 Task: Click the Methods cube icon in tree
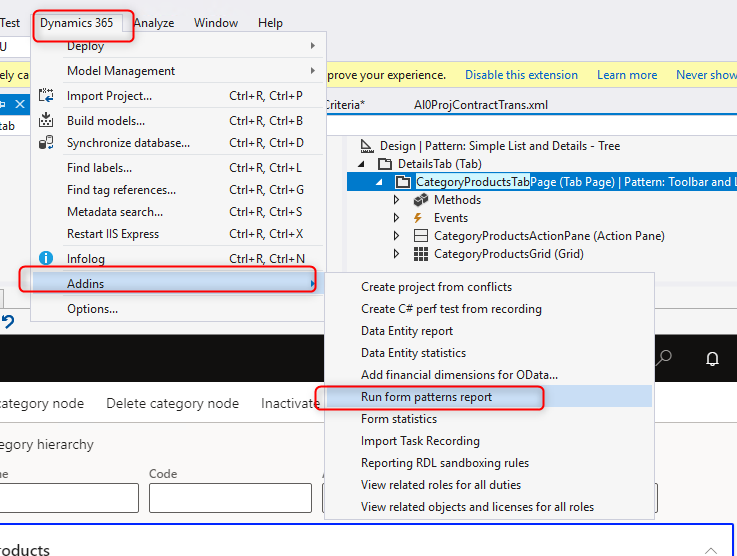(x=421, y=200)
